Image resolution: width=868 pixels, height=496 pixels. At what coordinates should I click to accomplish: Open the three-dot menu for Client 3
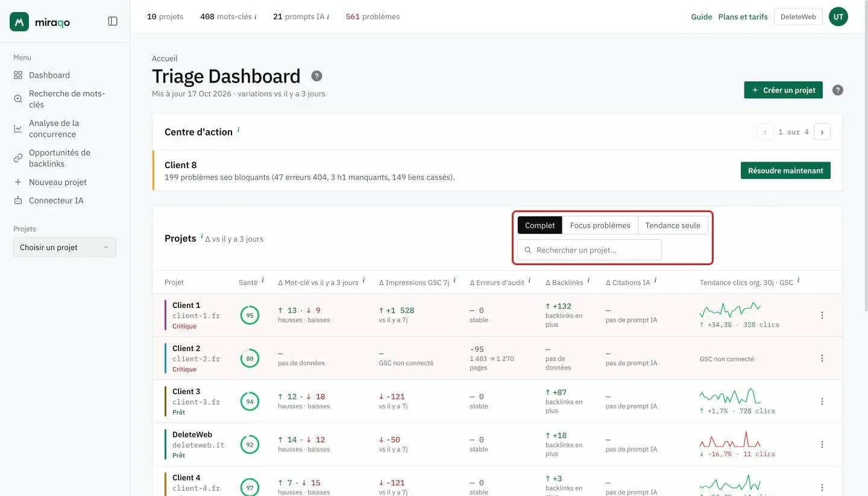(822, 401)
